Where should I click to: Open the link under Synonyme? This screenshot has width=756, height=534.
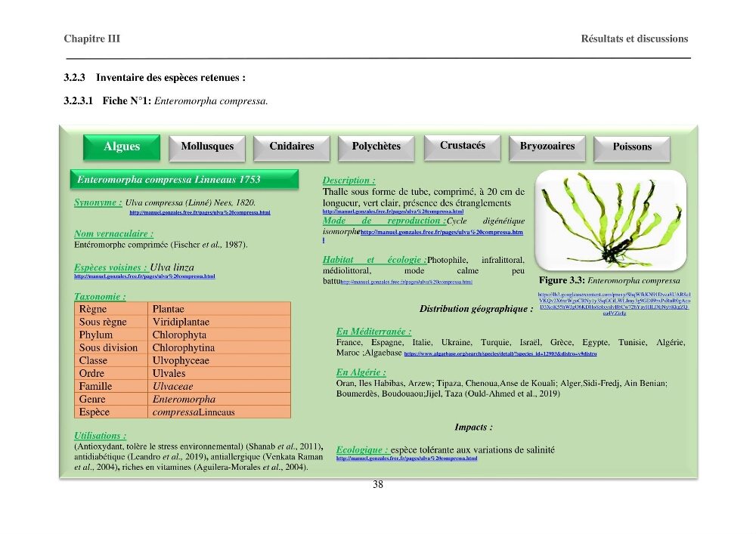click(x=200, y=212)
